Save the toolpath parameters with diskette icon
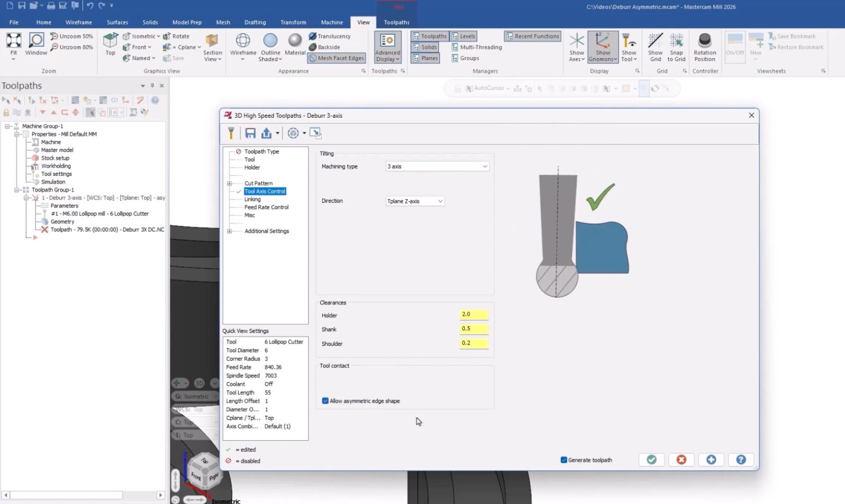The height and width of the screenshot is (504, 845). 251,134
